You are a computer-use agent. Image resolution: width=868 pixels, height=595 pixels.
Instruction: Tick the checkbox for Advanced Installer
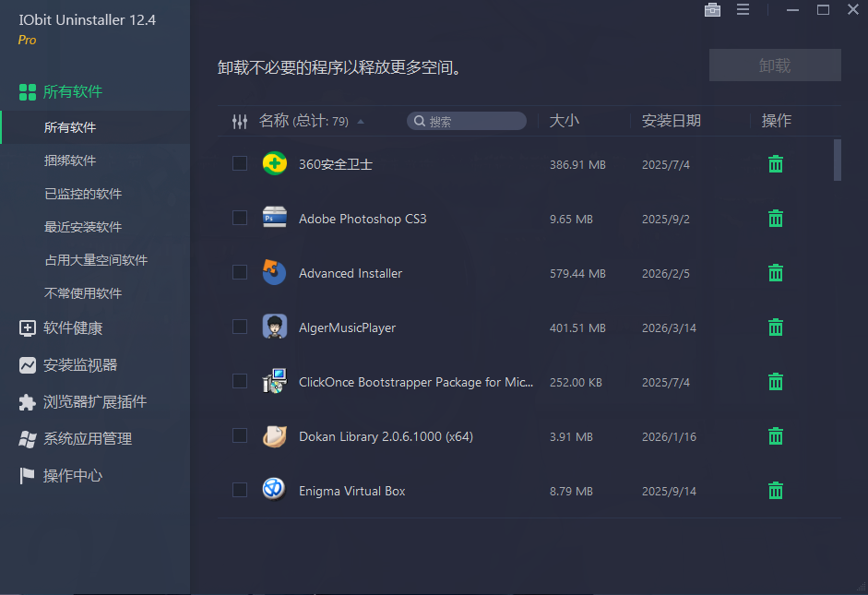coord(240,272)
